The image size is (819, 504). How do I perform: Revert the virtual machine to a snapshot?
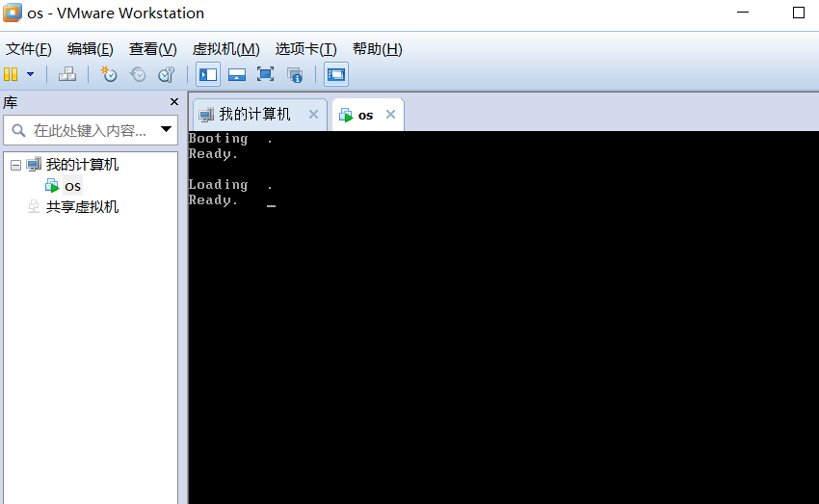click(138, 74)
